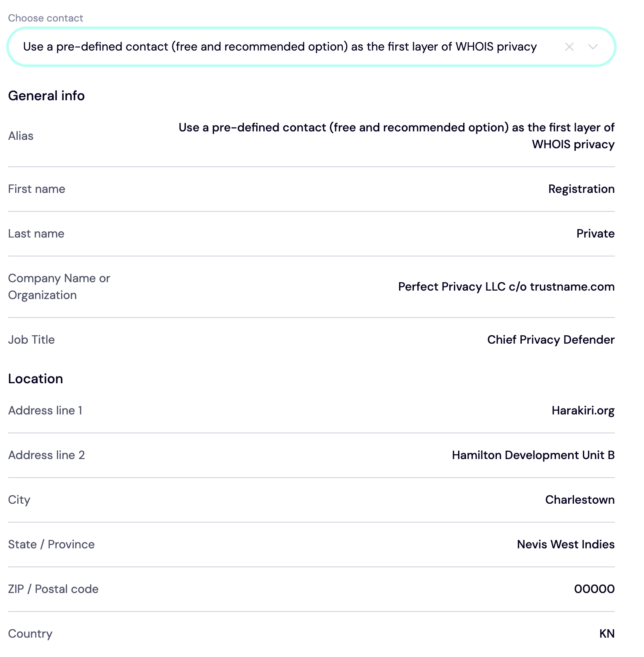Click the Chief Privacy Defender job title
Viewport: 644px width, 657px height.
[x=550, y=340]
